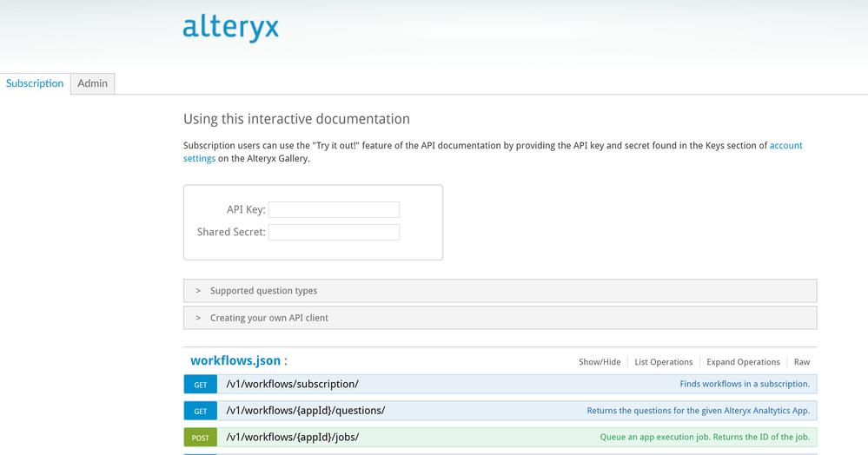The width and height of the screenshot is (868, 455).
Task: Open the workflows.json heading link
Action: [235, 361]
